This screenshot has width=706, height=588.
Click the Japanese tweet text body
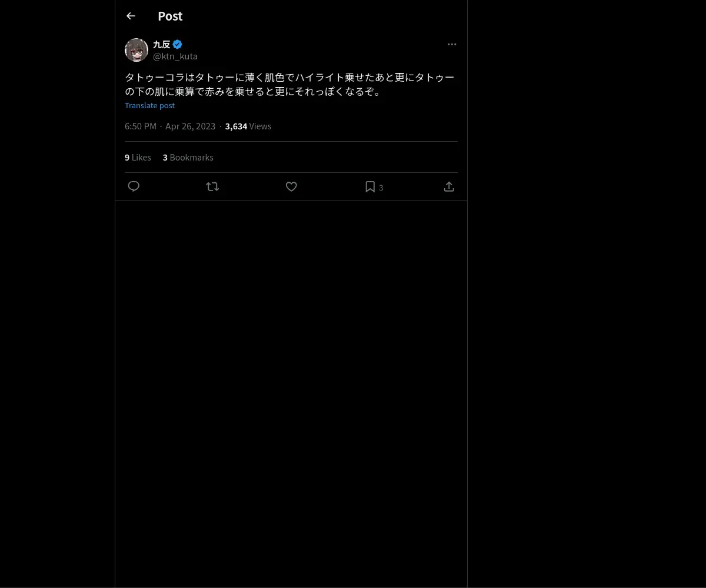pyautogui.click(x=290, y=85)
